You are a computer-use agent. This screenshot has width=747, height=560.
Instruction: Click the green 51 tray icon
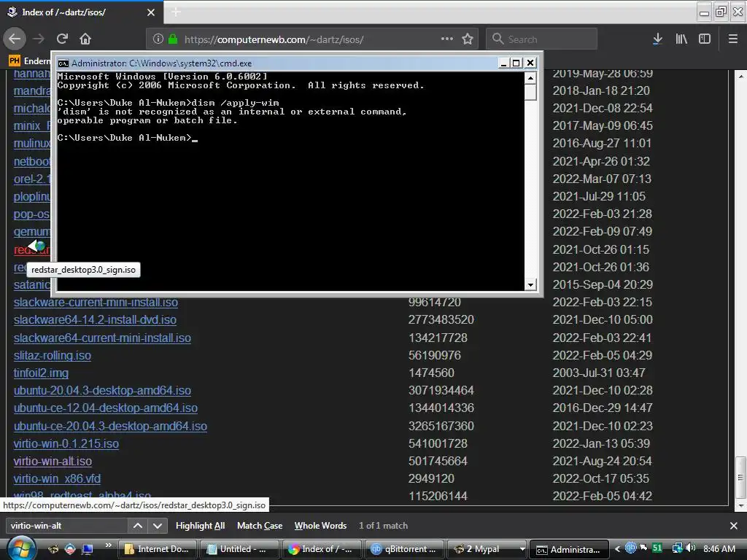click(657, 548)
